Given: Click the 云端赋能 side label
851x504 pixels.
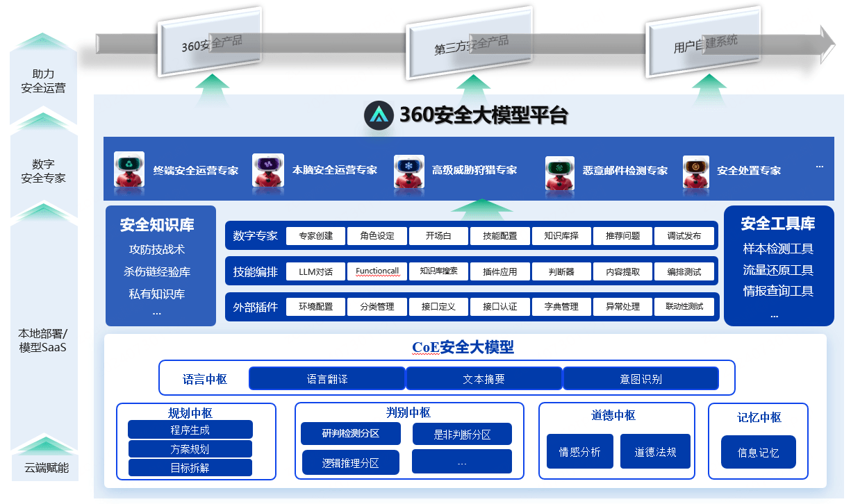Looking at the screenshot, I should pyautogui.click(x=47, y=467).
